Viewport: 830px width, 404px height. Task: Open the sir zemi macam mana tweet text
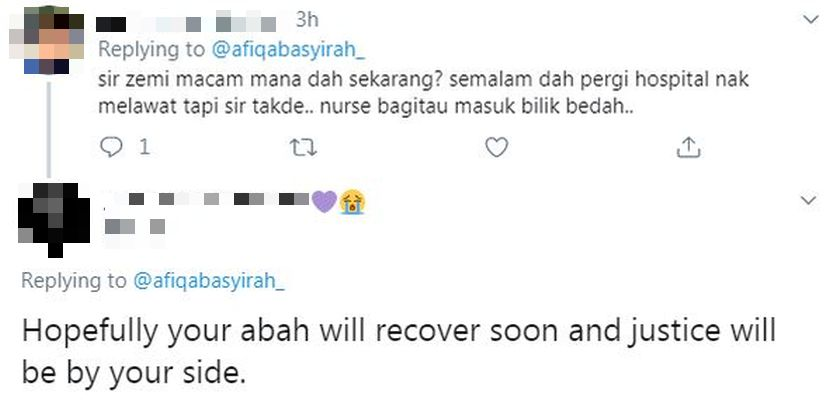[x=423, y=93]
